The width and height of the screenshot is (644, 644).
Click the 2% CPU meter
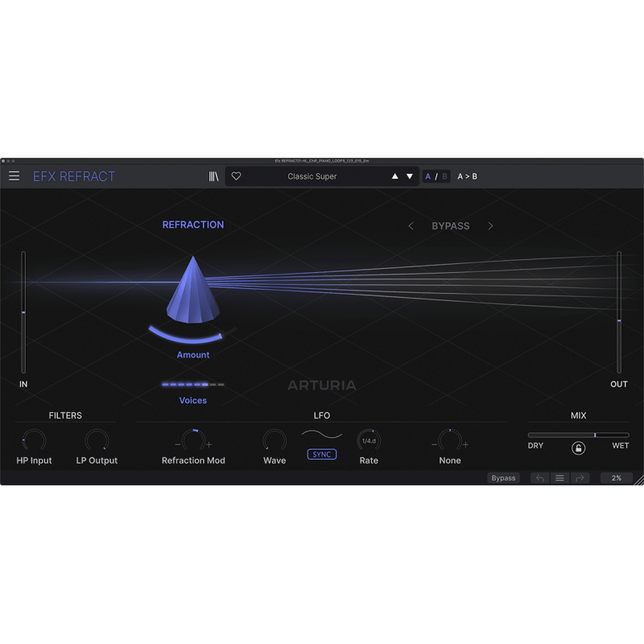click(x=617, y=478)
